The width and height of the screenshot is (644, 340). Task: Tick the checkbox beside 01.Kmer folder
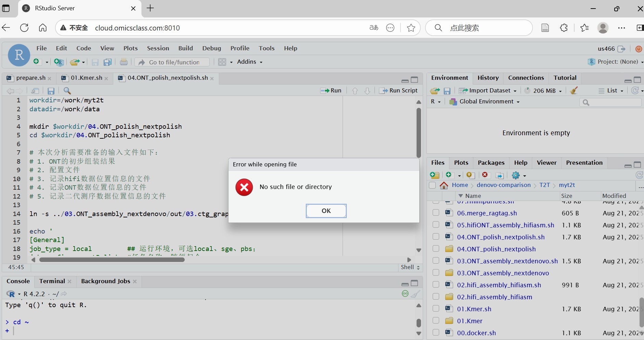click(x=436, y=321)
